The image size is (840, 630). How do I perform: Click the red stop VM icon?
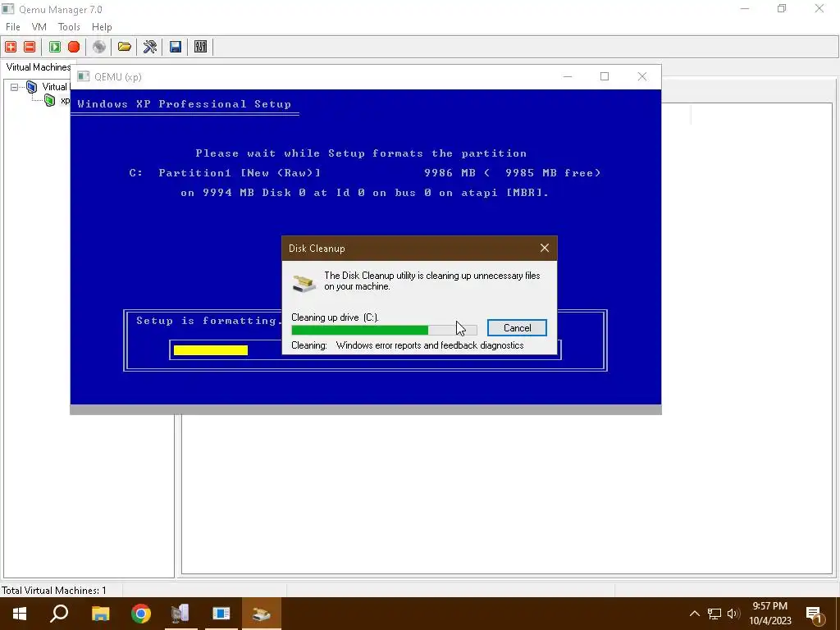[x=74, y=47]
